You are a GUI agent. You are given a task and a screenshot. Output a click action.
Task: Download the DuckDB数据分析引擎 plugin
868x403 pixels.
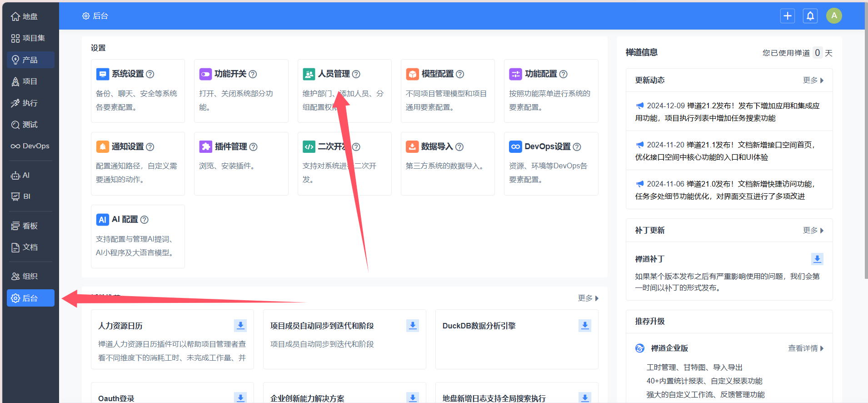pos(585,326)
